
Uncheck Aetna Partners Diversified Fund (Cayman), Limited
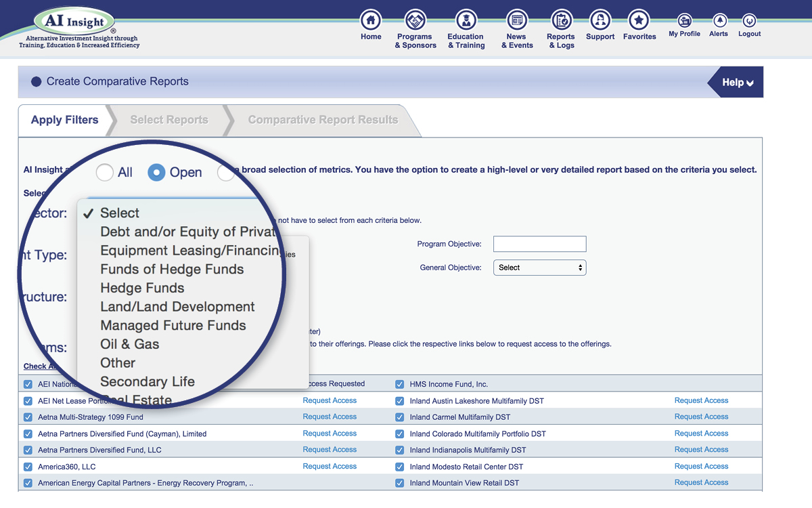click(x=28, y=433)
